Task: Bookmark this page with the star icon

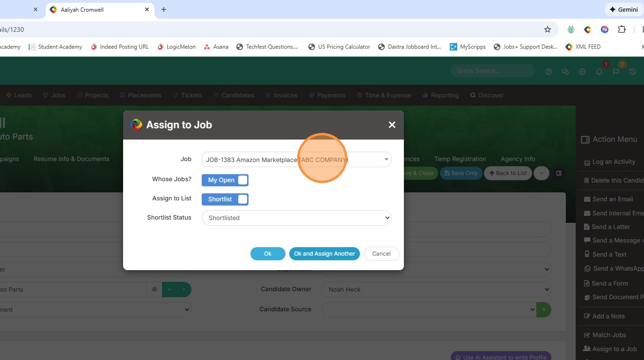Action: coord(548,29)
